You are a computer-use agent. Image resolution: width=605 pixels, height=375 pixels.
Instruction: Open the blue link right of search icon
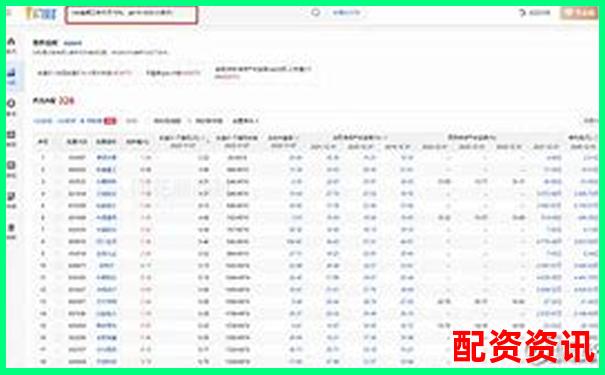coord(346,13)
